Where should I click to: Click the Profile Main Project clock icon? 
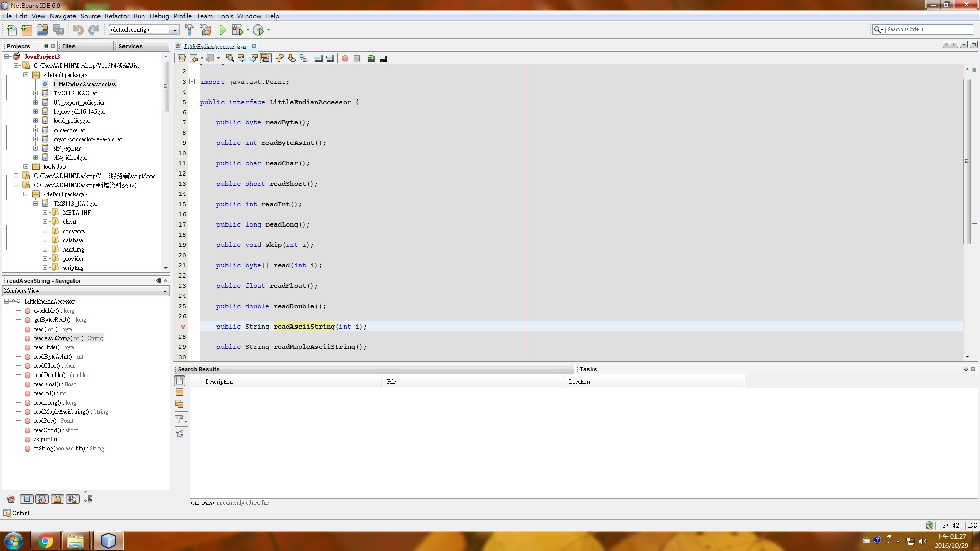[x=258, y=30]
